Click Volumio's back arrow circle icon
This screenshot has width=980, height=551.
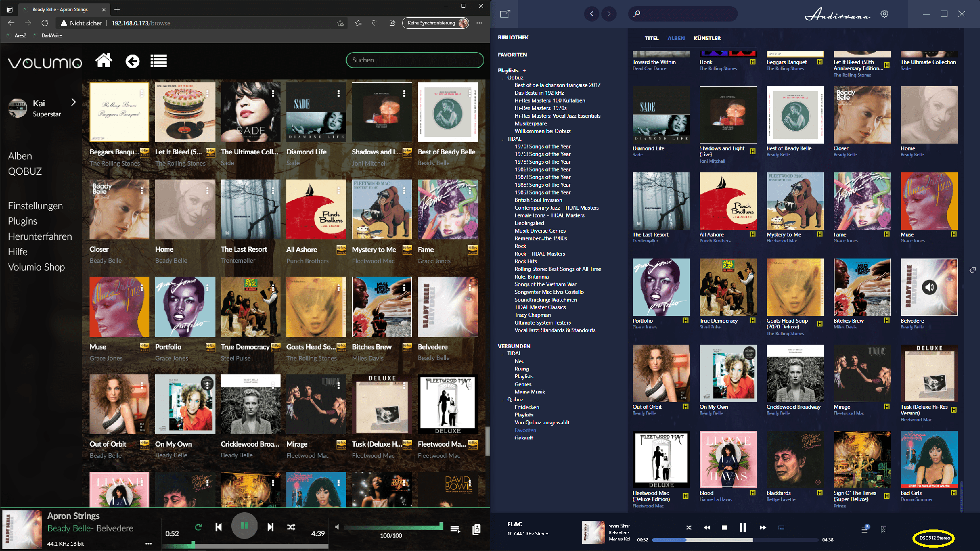133,61
